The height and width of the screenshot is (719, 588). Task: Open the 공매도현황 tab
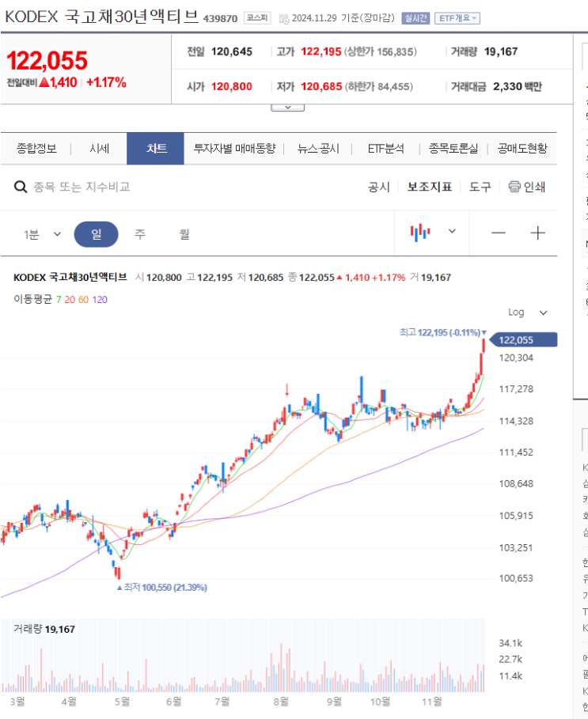[x=522, y=149]
